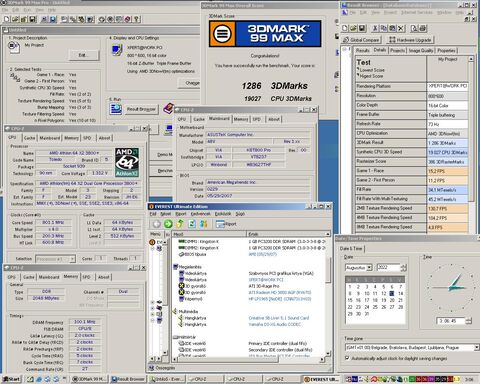The image size is (480, 384).
Task: Toggle automatic daylight saving adjustment checkbox
Action: tap(347, 358)
